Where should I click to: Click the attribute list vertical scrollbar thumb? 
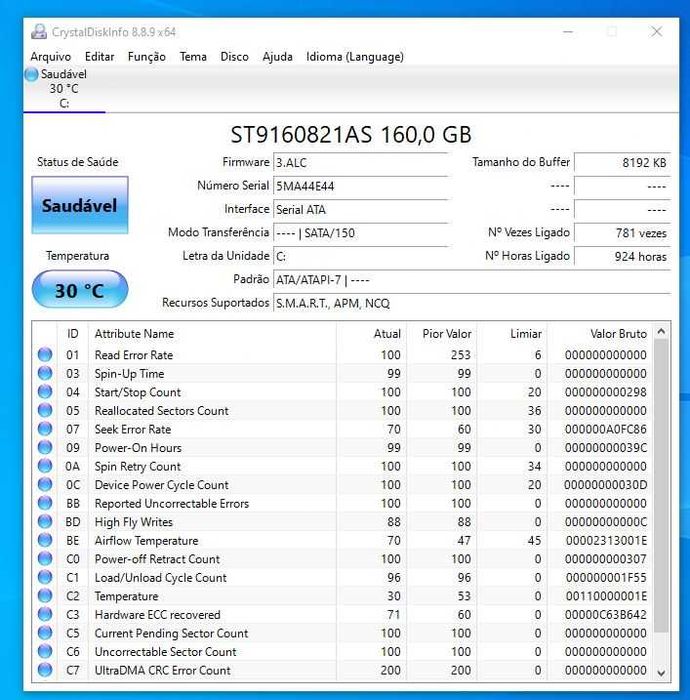pyautogui.click(x=661, y=486)
